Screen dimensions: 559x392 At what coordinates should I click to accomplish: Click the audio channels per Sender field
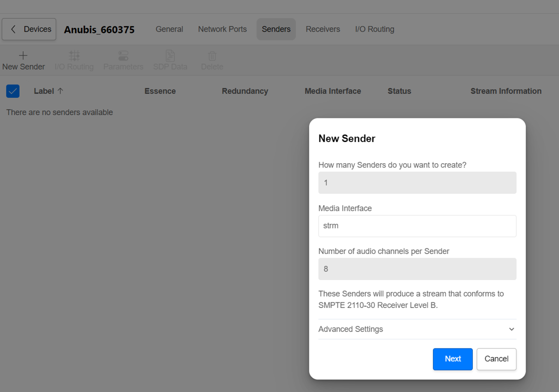(x=417, y=269)
